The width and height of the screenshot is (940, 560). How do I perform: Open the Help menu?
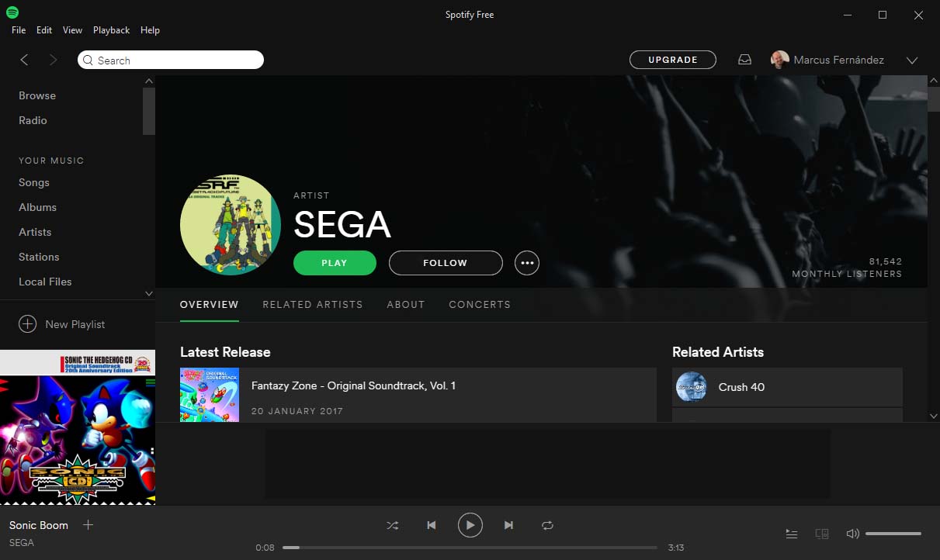(x=150, y=30)
